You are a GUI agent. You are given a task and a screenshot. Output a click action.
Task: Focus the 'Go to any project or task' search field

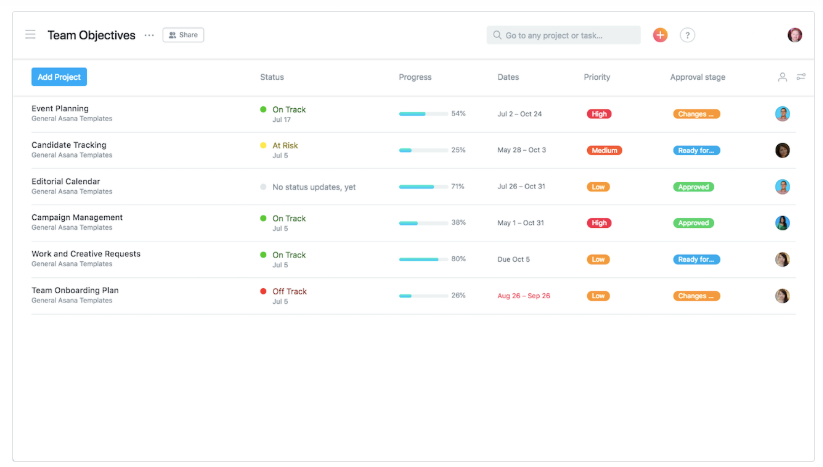(563, 35)
